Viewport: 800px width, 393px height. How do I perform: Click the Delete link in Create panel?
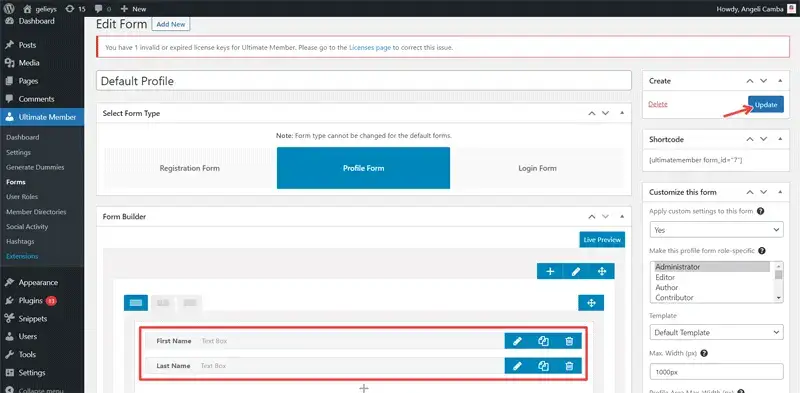tap(658, 104)
